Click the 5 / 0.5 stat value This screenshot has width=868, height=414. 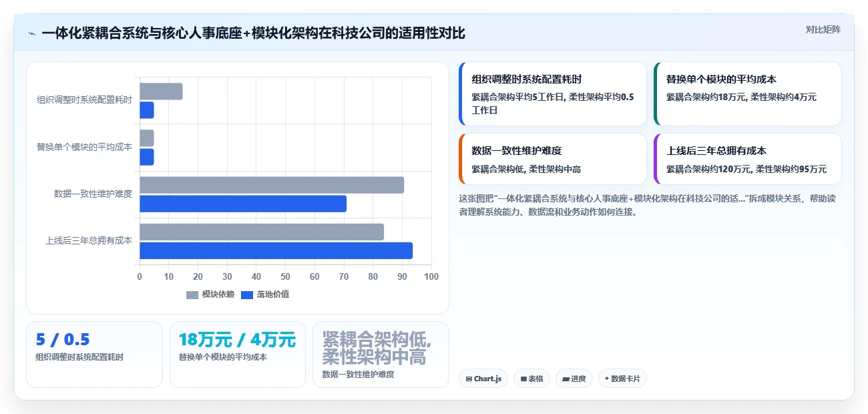pyautogui.click(x=63, y=340)
